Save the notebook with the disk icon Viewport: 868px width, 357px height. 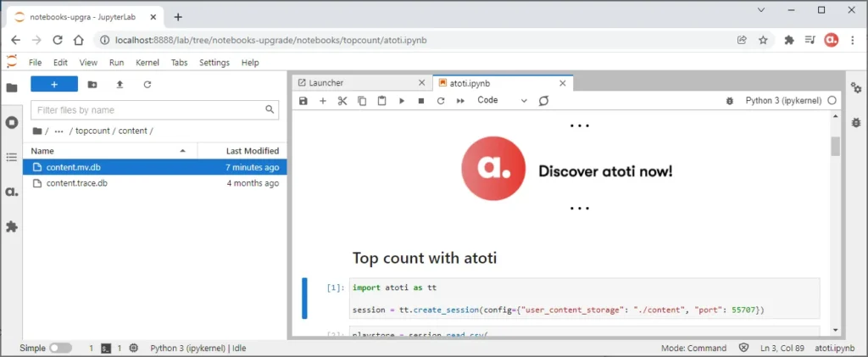point(303,101)
